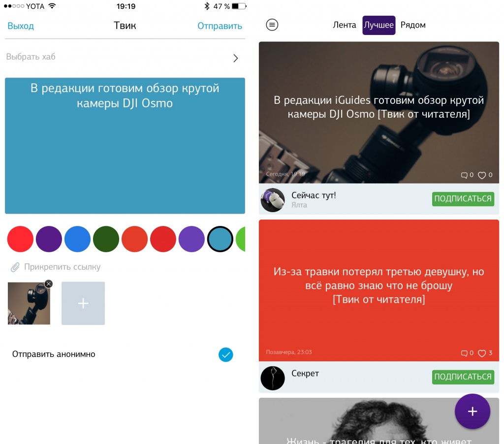
Task: Remove the attached camera photo
Action: coord(49,284)
